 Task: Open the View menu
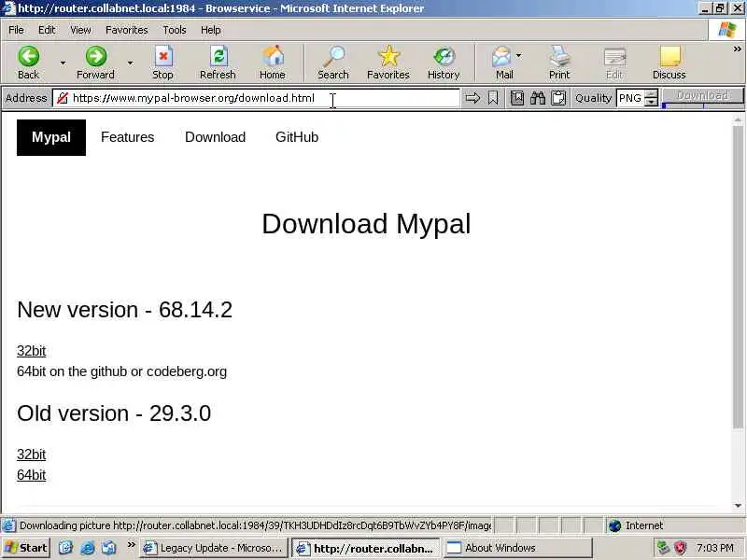coord(80,30)
